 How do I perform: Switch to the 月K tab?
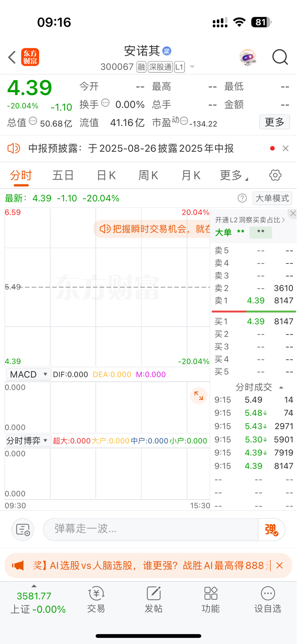point(191,176)
